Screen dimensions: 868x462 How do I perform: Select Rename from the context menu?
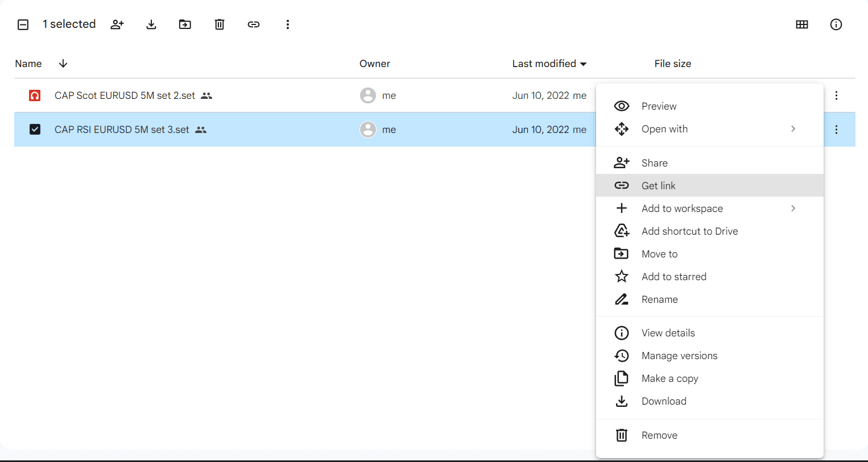point(659,299)
